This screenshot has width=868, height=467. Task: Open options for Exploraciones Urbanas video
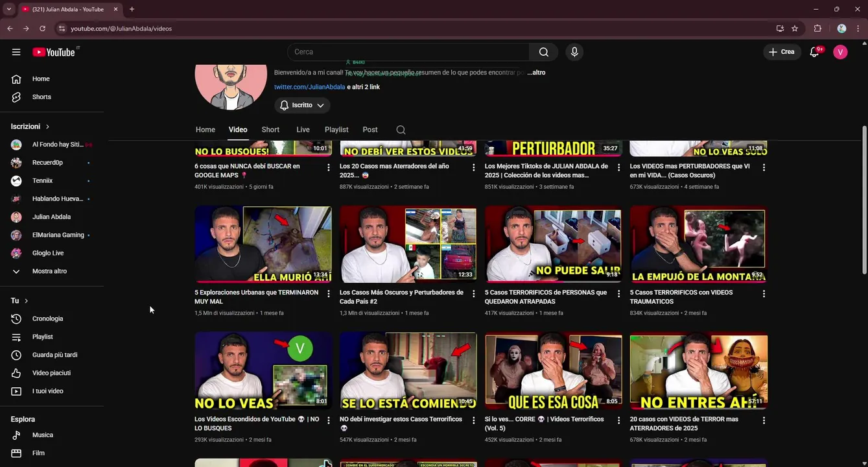(x=329, y=294)
